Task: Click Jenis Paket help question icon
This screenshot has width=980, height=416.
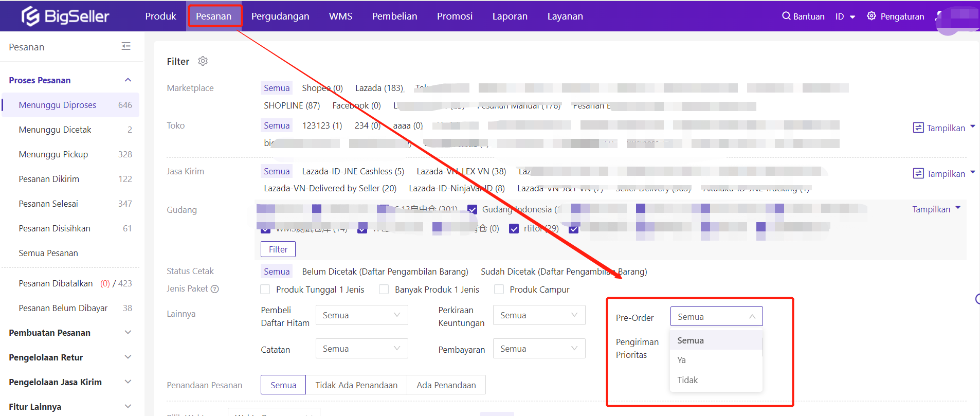Action: (x=215, y=289)
